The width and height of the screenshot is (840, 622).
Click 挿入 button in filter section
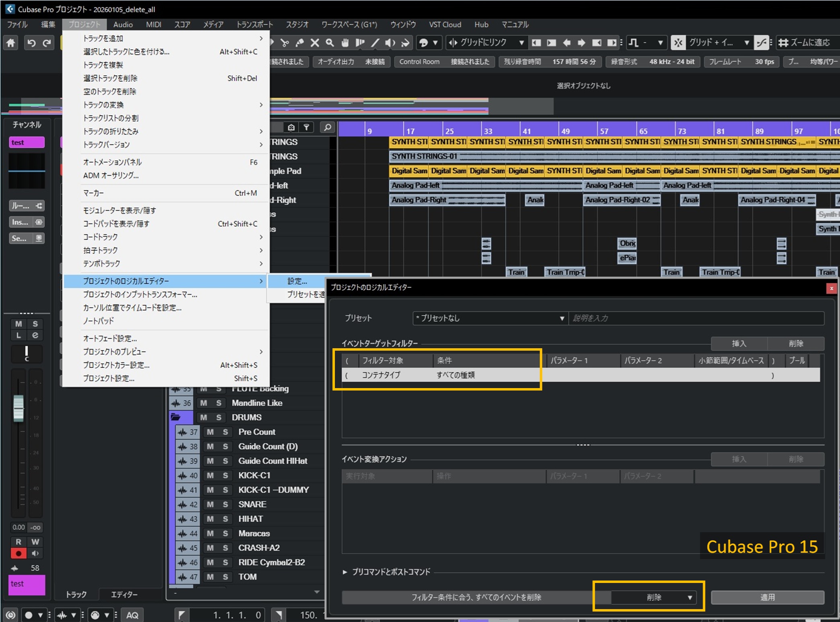(x=739, y=343)
